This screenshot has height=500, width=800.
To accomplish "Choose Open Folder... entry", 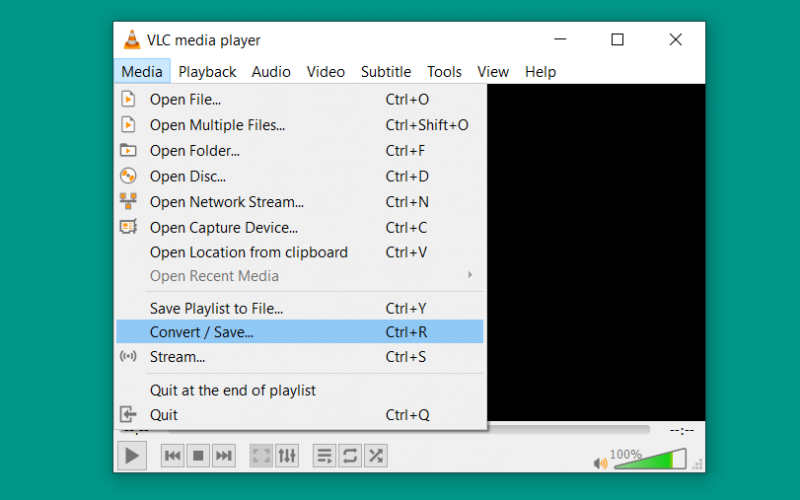I will (299, 151).
